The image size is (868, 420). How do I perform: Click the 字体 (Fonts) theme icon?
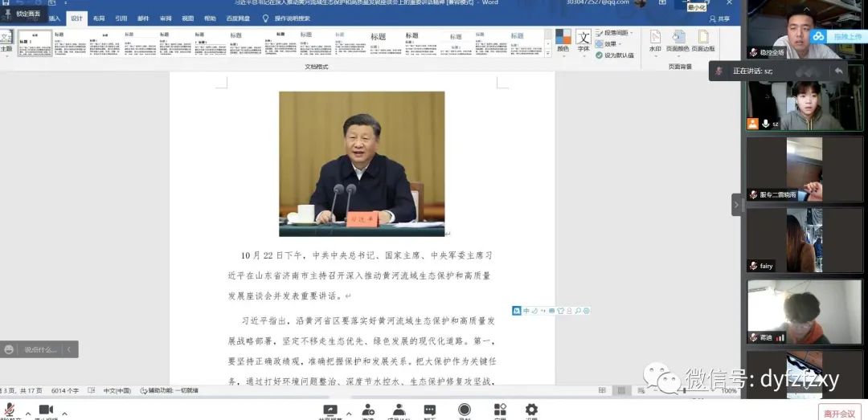583,40
